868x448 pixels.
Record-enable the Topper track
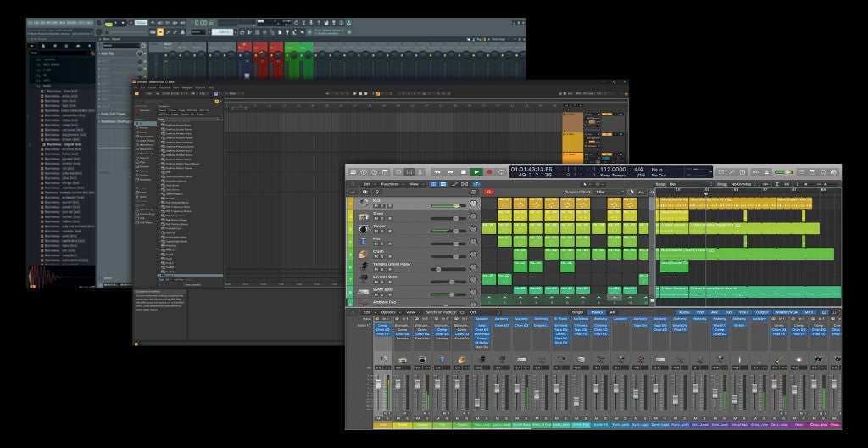pos(390,231)
